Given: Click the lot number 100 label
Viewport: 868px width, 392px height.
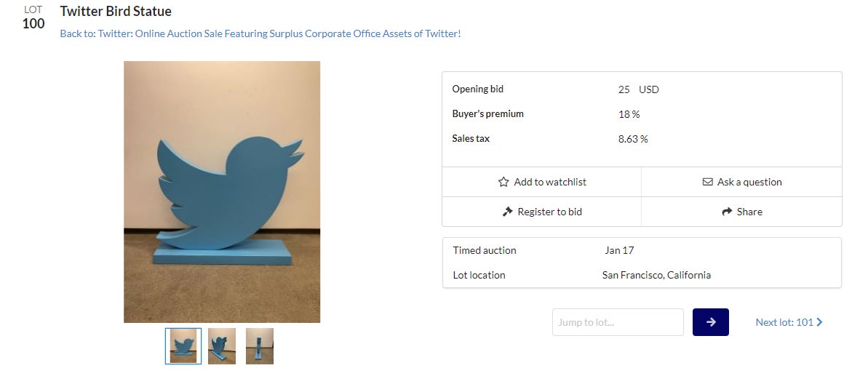Looking at the screenshot, I should point(33,23).
